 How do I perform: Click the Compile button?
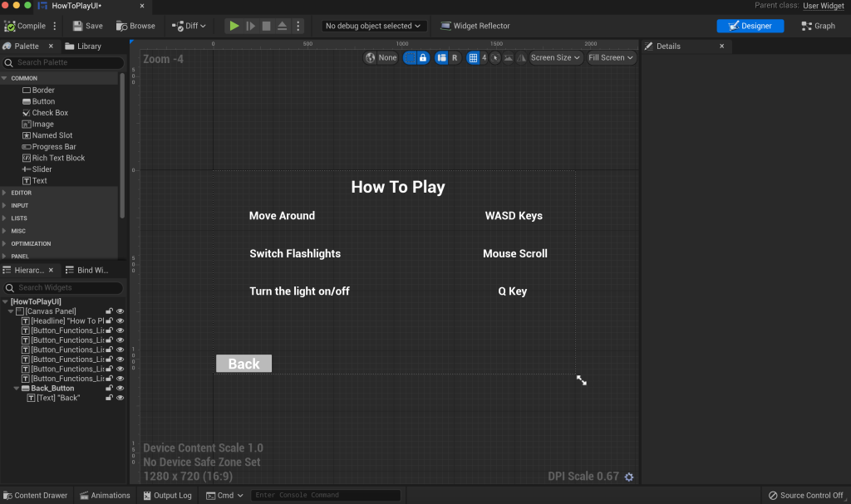(25, 26)
